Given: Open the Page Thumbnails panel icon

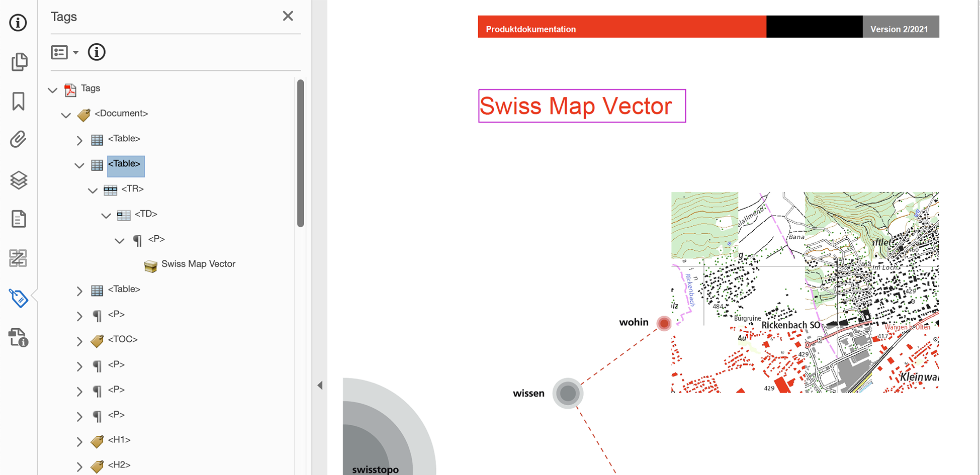Looking at the screenshot, I should pos(19,62).
